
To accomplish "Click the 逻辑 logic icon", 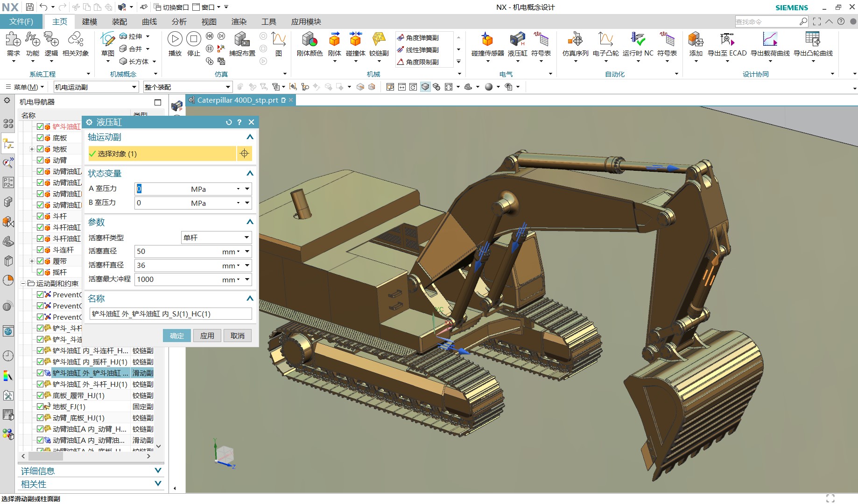I will coord(51,39).
